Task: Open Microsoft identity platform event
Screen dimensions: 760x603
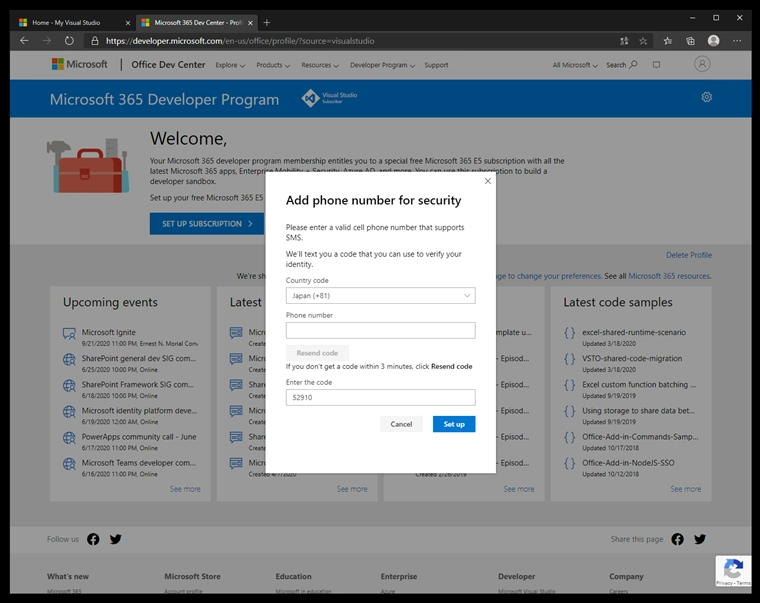Action: (139, 411)
